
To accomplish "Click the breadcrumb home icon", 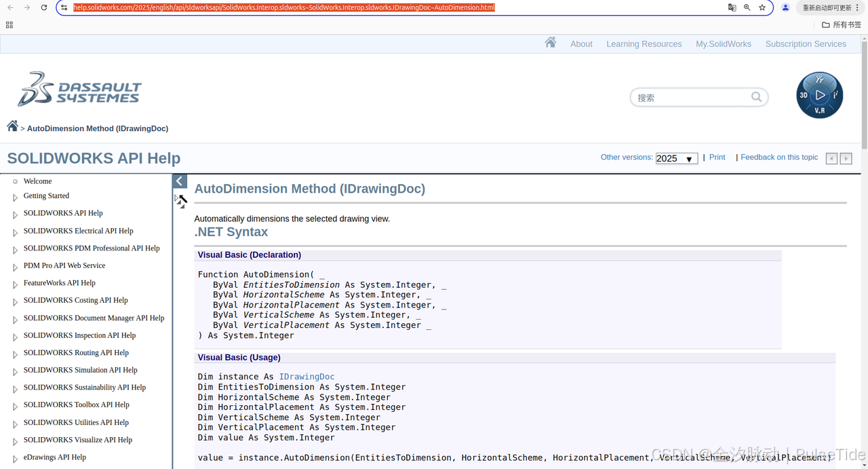I will [x=12, y=126].
